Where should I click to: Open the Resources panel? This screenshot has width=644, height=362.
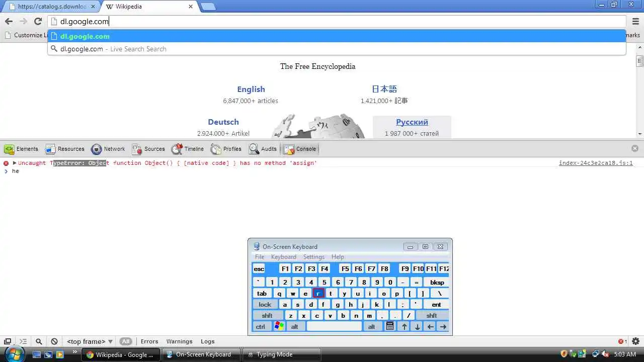(65, 149)
